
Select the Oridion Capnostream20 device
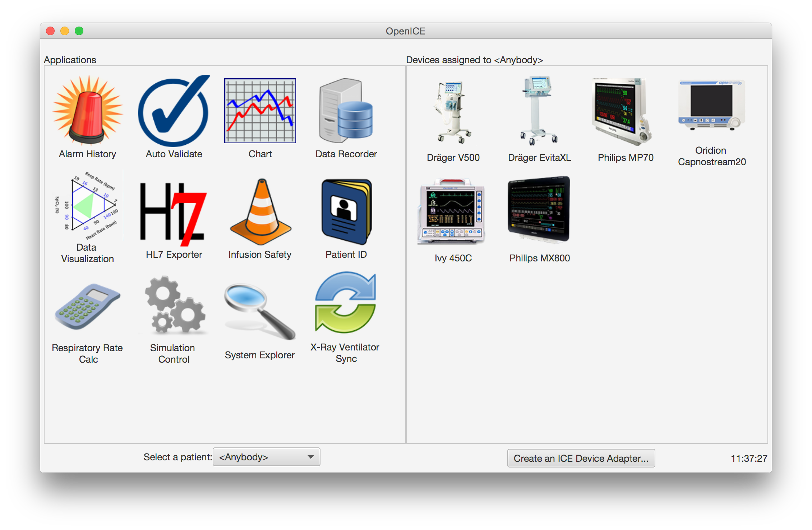click(x=712, y=106)
